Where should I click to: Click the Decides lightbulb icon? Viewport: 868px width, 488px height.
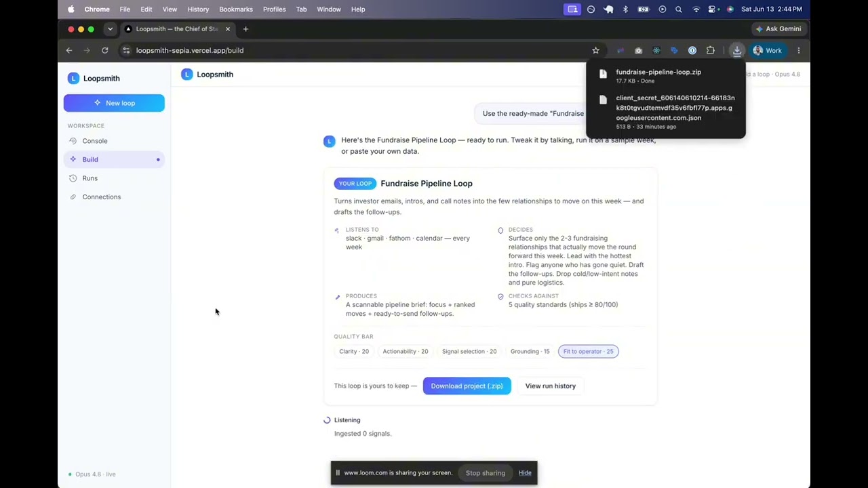pyautogui.click(x=500, y=230)
